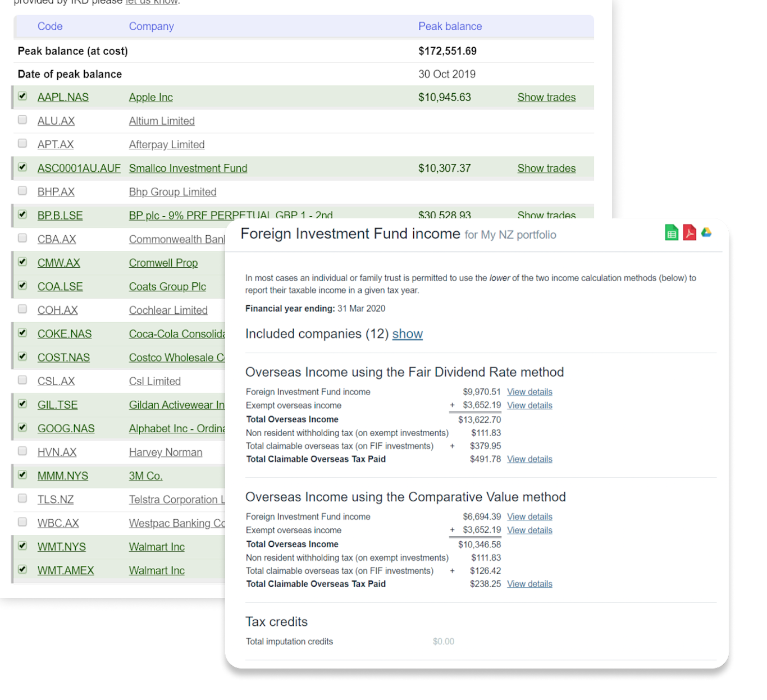Open the ASC0001AU.AUF code link
The width and height of the screenshot is (767, 700).
coord(79,168)
